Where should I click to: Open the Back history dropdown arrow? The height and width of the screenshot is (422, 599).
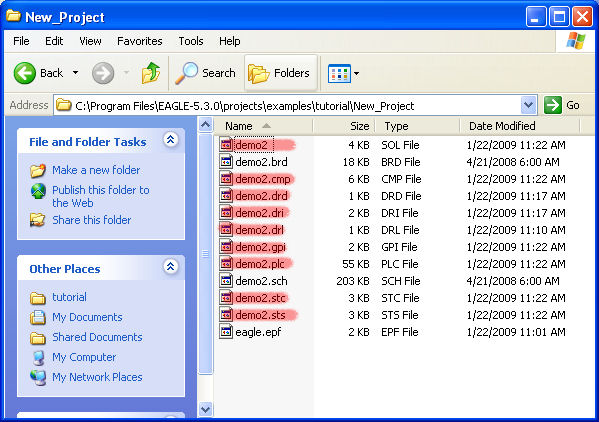point(76,73)
